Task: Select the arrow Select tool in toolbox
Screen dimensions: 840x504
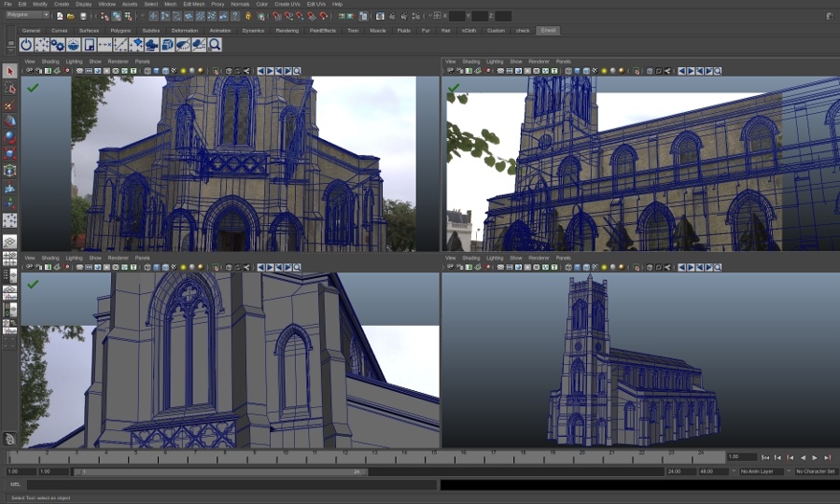Action: (x=9, y=71)
